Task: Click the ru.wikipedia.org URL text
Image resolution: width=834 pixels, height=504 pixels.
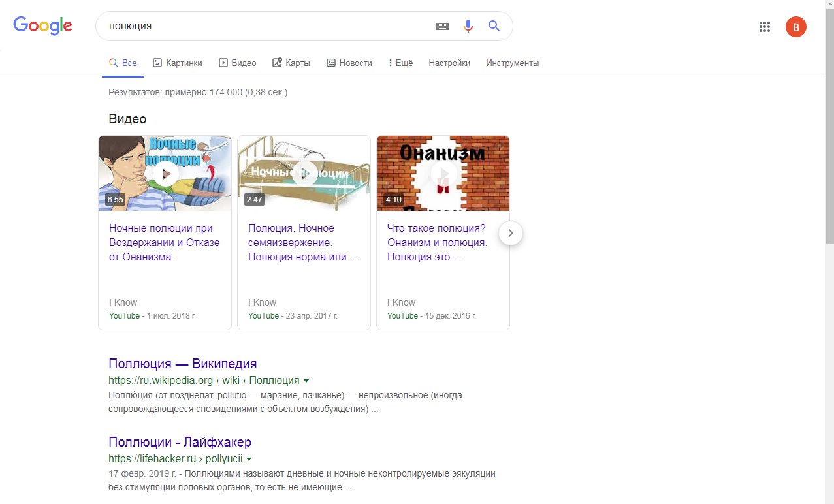Action: tap(204, 381)
